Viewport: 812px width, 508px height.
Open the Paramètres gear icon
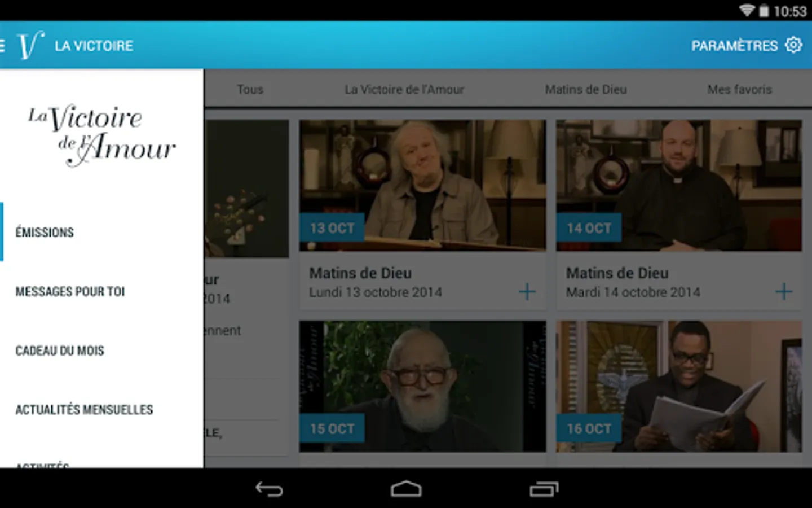(x=793, y=45)
